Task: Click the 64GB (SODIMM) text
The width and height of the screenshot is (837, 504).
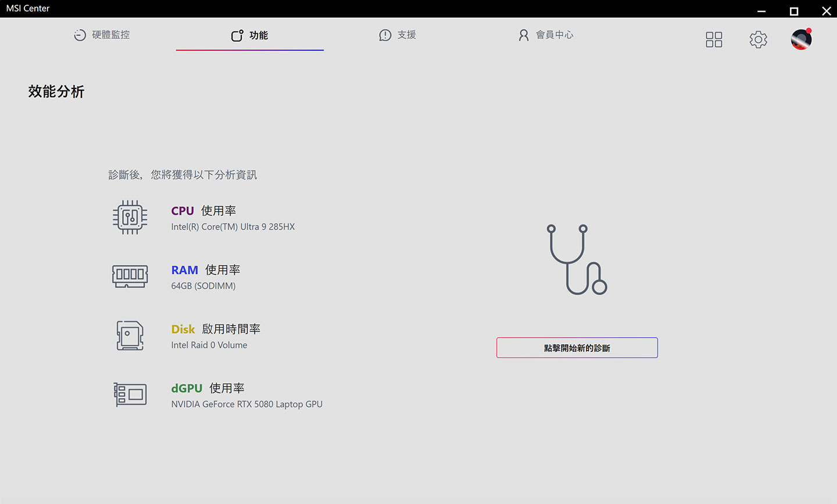Action: [203, 286]
